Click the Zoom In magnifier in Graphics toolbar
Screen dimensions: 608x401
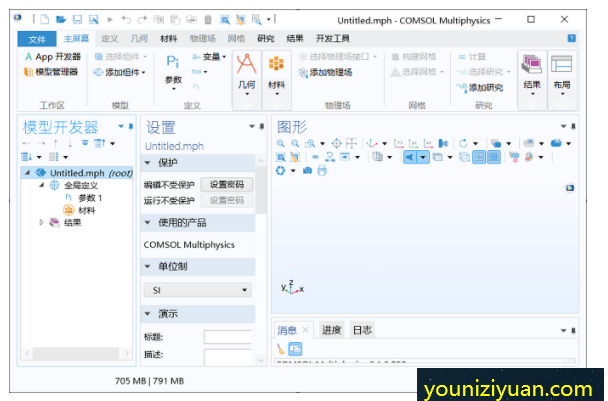[x=281, y=143]
